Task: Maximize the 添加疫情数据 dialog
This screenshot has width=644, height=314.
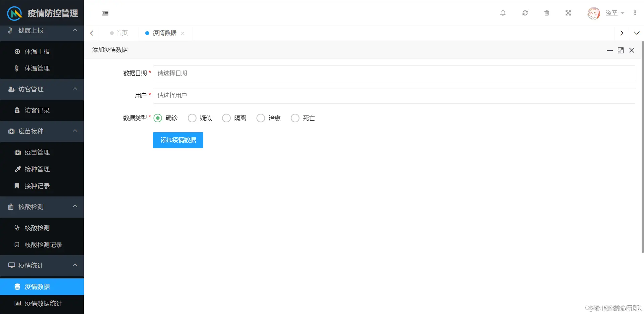Action: click(621, 50)
